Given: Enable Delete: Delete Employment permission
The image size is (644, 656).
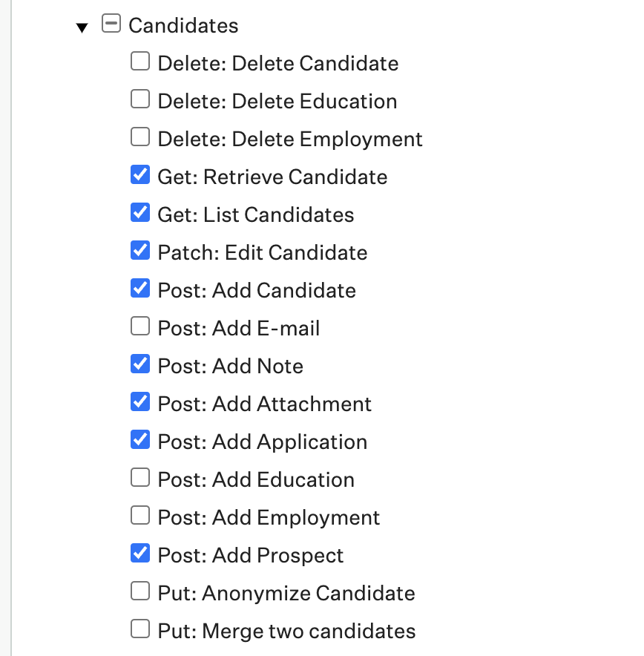Looking at the screenshot, I should coord(139,137).
